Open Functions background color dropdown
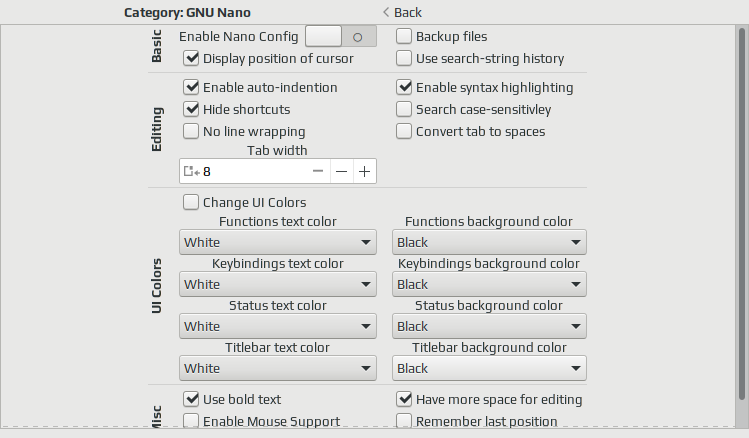749x438 pixels. click(489, 242)
